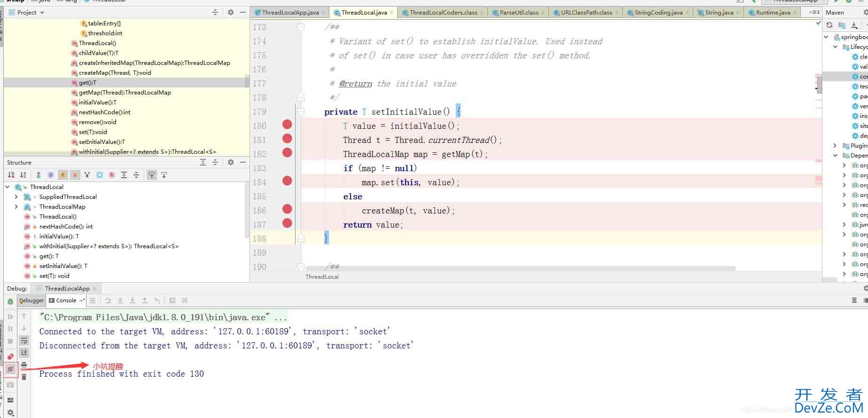
Task: Click Step Over icon in debugger toolbar
Action: point(108,300)
